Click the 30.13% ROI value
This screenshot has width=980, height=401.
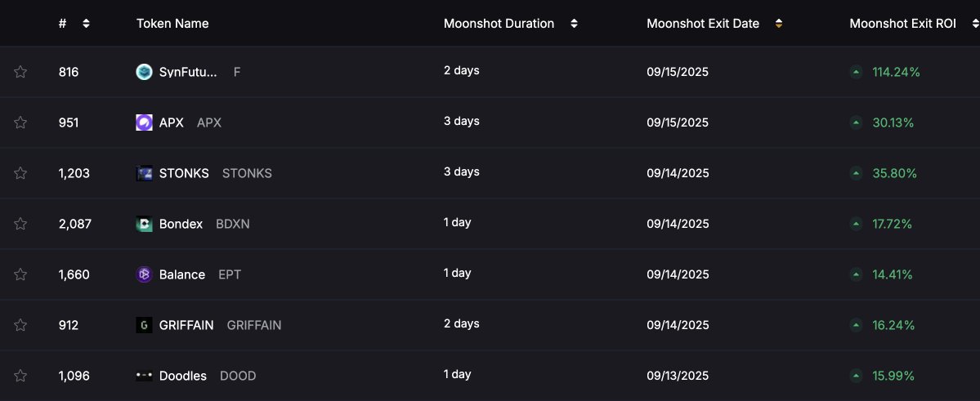coord(893,123)
